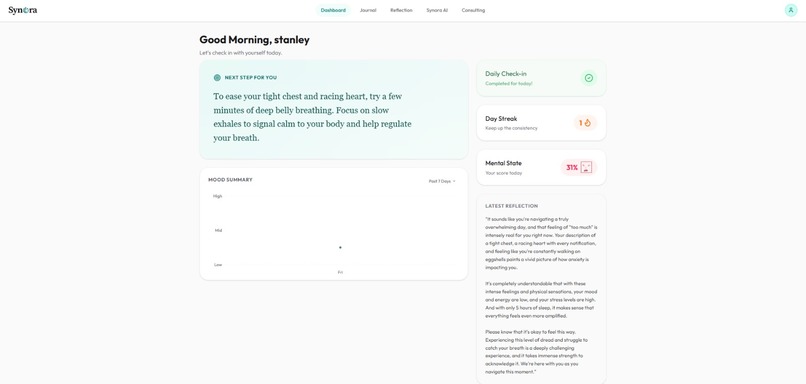Image resolution: width=806 pixels, height=384 pixels.
Task: Click the 'Let's check in with yourself today' text
Action: tap(241, 53)
